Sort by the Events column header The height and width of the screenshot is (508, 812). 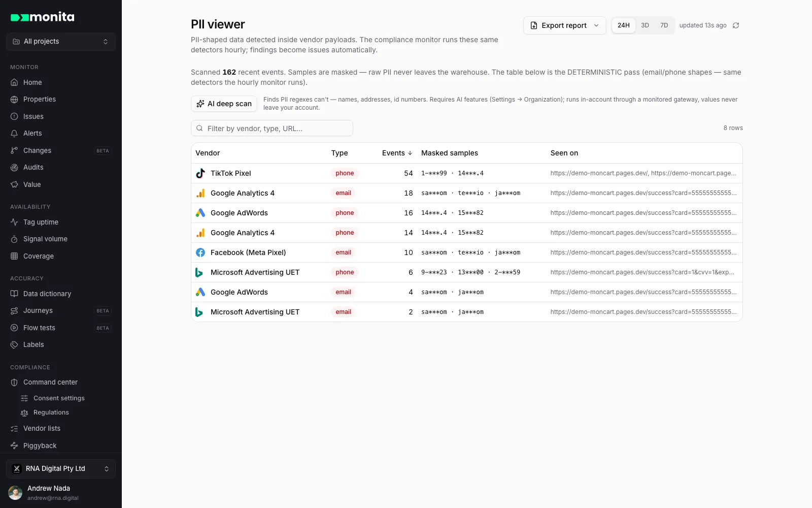[x=397, y=153]
